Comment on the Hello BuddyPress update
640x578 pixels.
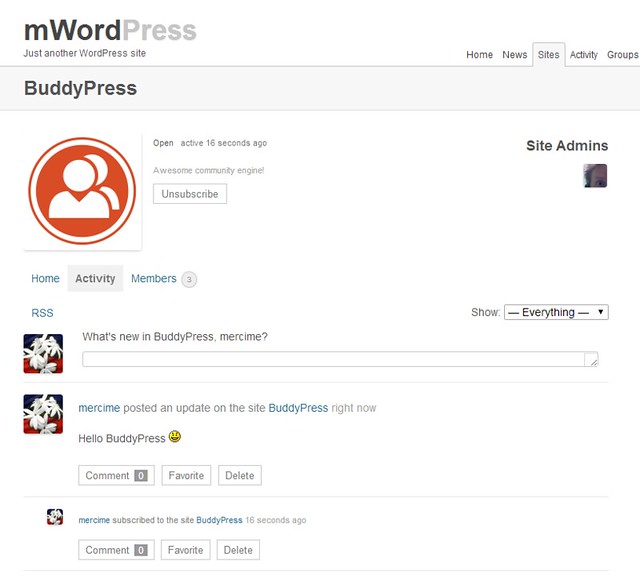coord(116,476)
